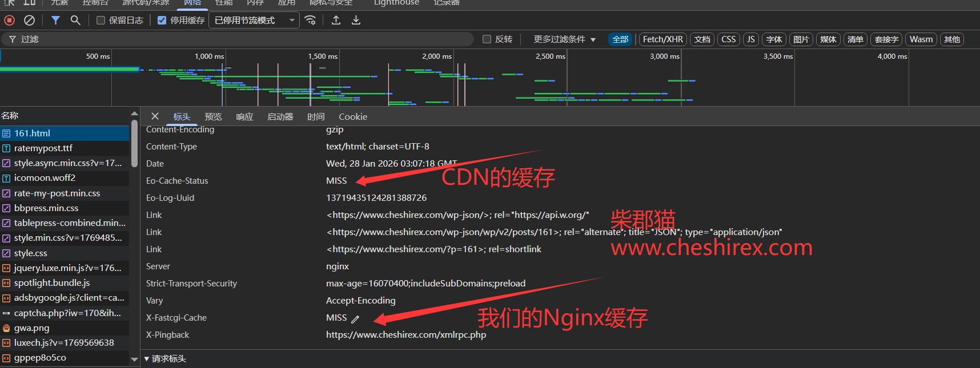Screen dimensions: 980x368
Task: Click the 2,500 ms timeline marker
Action: click(550, 56)
